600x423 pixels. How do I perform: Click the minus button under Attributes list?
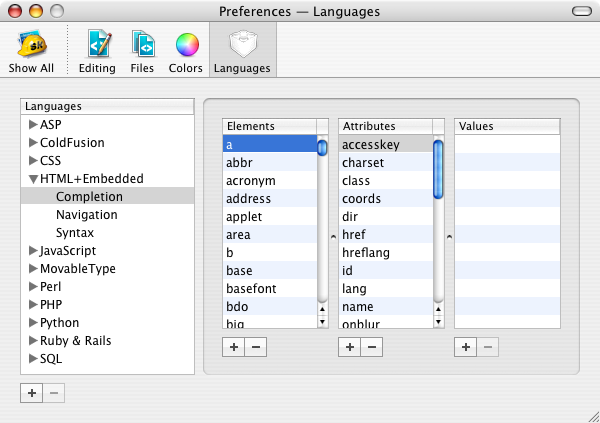(x=370, y=347)
